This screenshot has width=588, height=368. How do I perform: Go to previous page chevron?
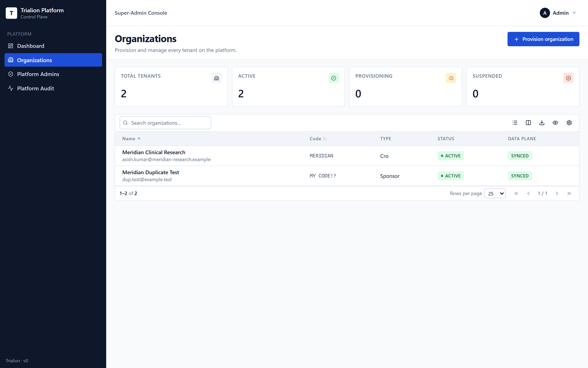coord(528,194)
